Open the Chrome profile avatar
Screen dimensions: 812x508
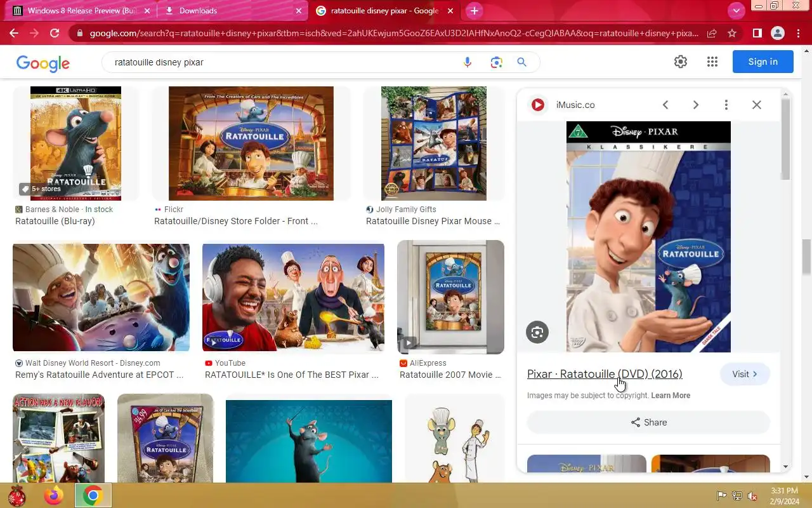[777, 33]
